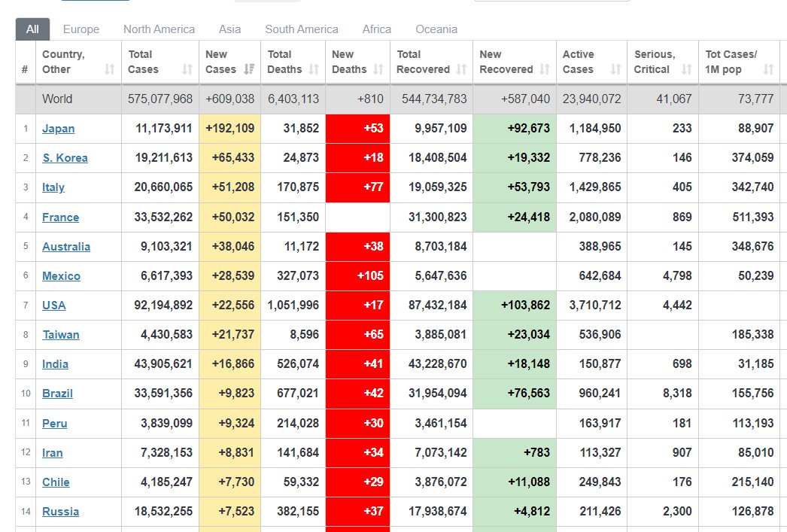
Task: Show the Oceania tab
Action: coord(436,29)
